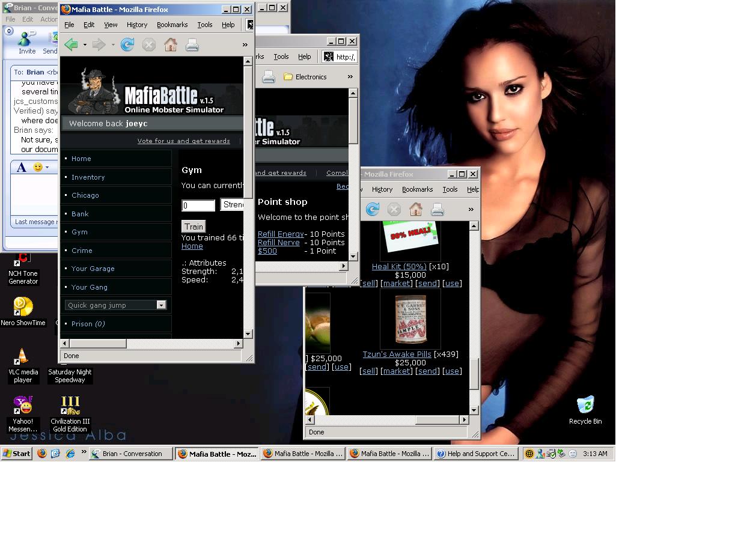Image resolution: width=750 pixels, height=560 pixels.
Task: Click Tzun's Awake Pills item link
Action: [397, 355]
